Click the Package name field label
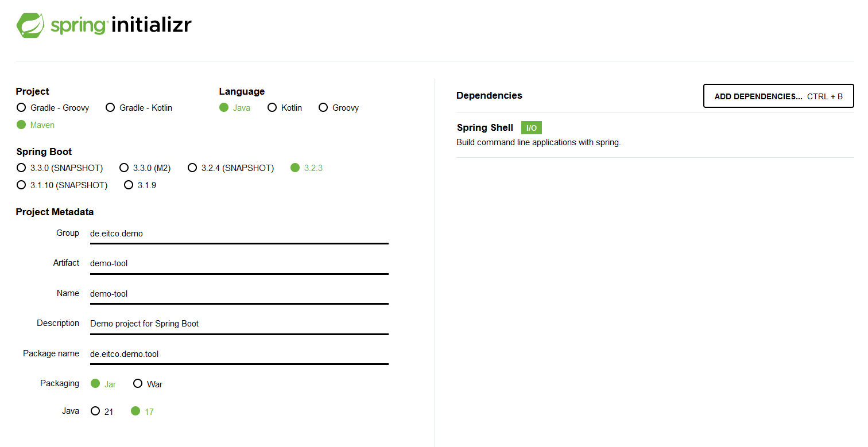This screenshot has width=868, height=447. click(x=51, y=353)
